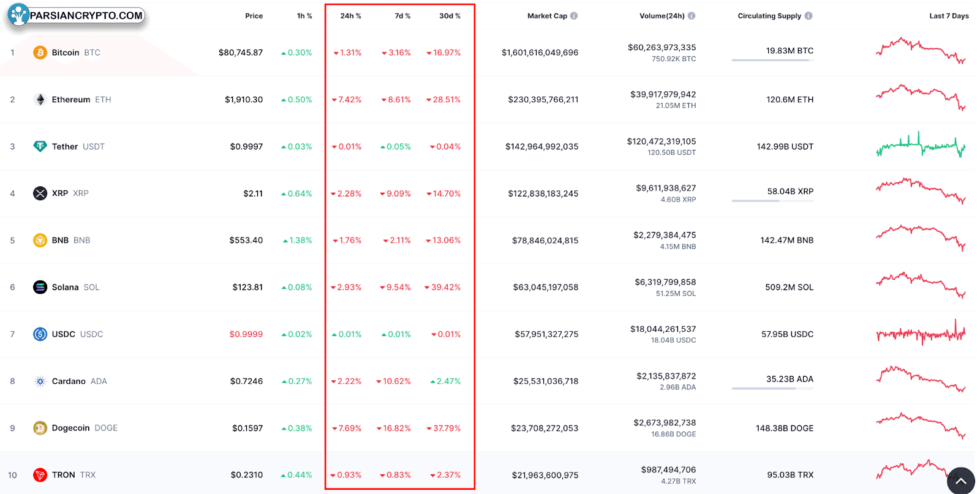980x494 pixels.
Task: Click the Solana logo icon
Action: (x=40, y=287)
